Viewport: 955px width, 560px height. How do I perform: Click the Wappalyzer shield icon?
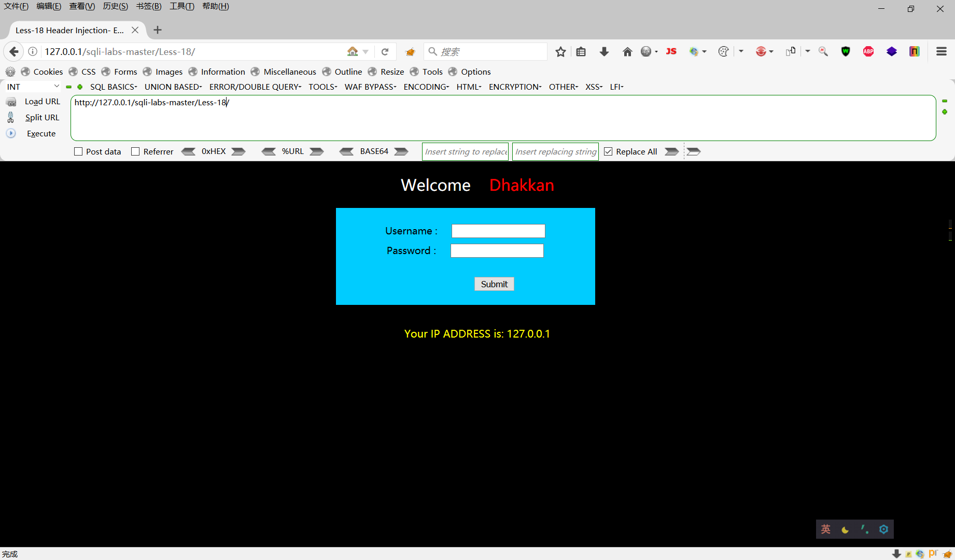pos(846,51)
